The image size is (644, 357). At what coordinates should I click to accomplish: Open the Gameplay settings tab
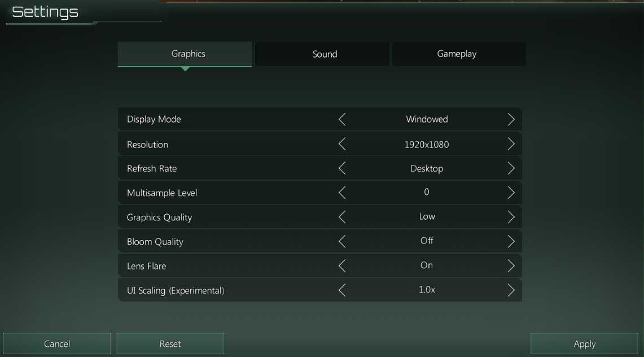coord(457,54)
